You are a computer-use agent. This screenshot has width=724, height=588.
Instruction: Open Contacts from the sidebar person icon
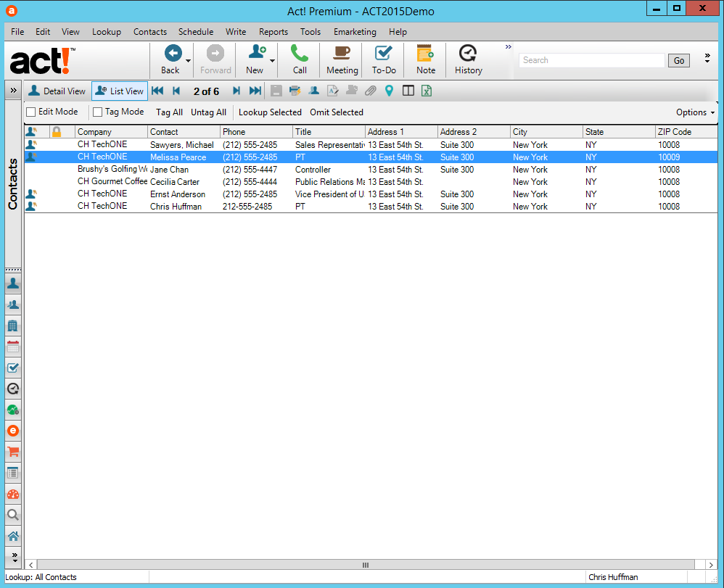(x=13, y=283)
